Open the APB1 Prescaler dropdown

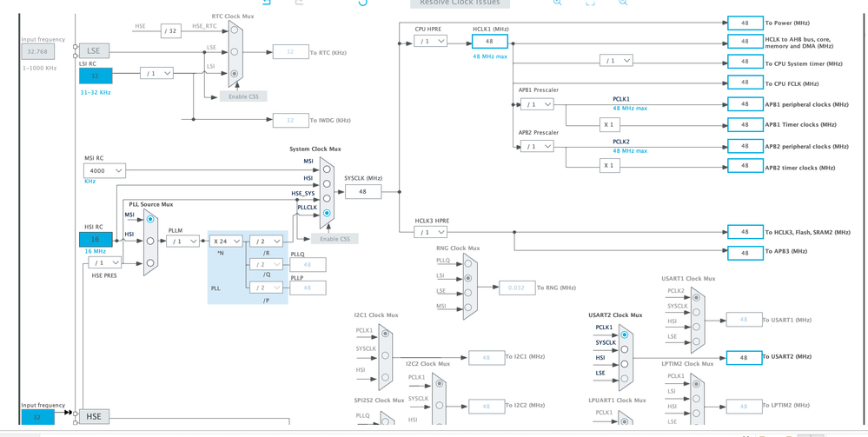(x=537, y=104)
